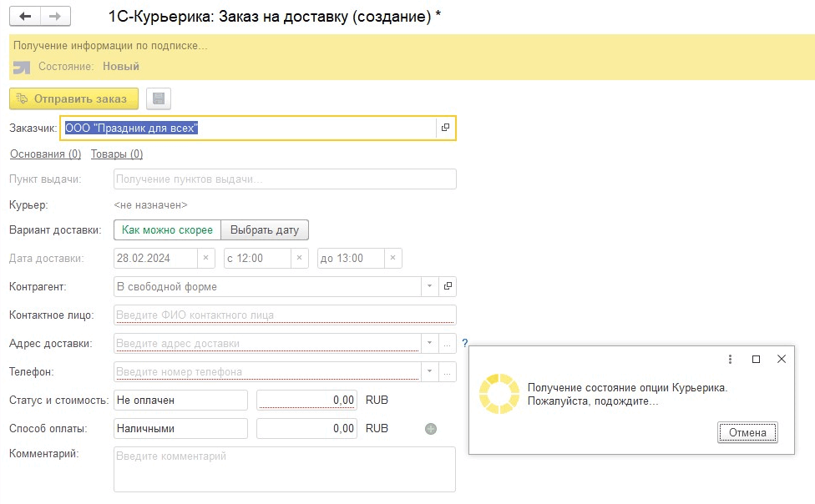This screenshot has height=504, width=815.
Task: Open the Не оплачен payment status field
Action: click(180, 400)
